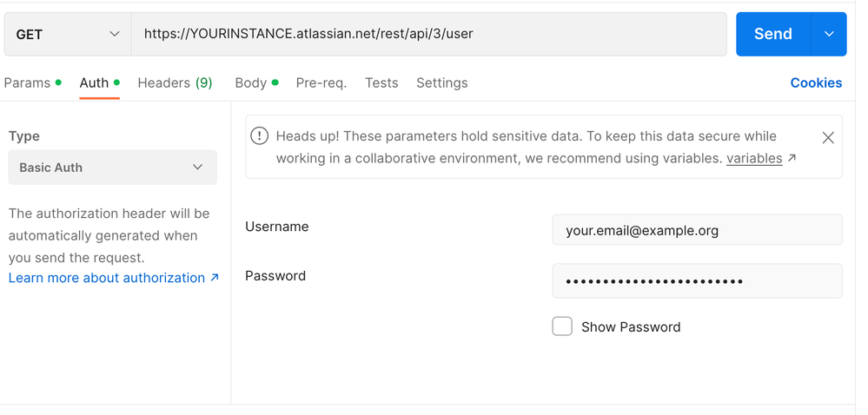This screenshot has width=868, height=415.
Task: Open the Settings tab
Action: [x=441, y=83]
